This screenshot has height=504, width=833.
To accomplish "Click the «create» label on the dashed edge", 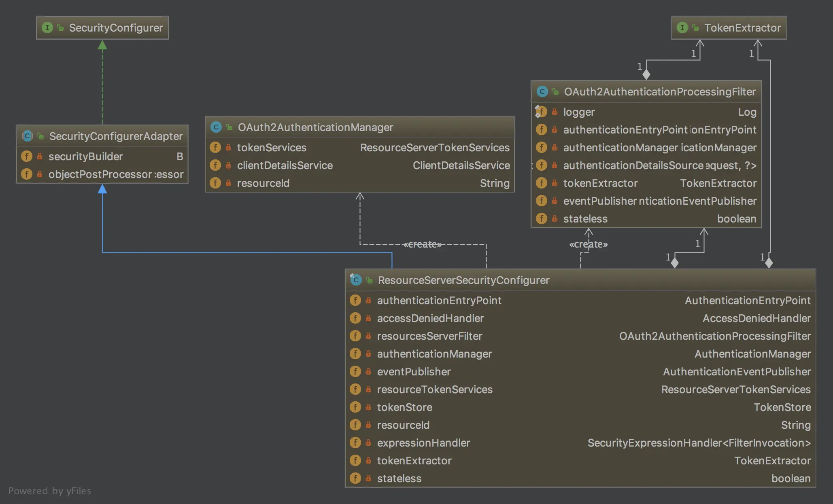I will coord(422,244).
